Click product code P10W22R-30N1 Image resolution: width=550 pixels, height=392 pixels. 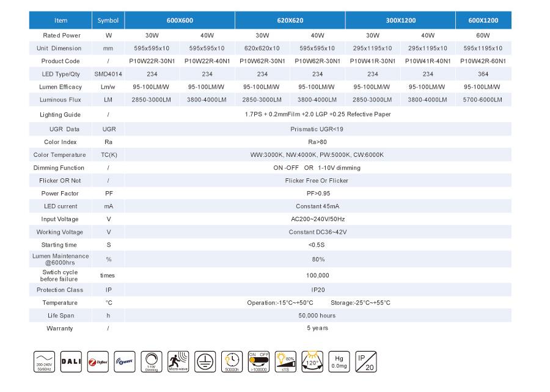coord(152,61)
